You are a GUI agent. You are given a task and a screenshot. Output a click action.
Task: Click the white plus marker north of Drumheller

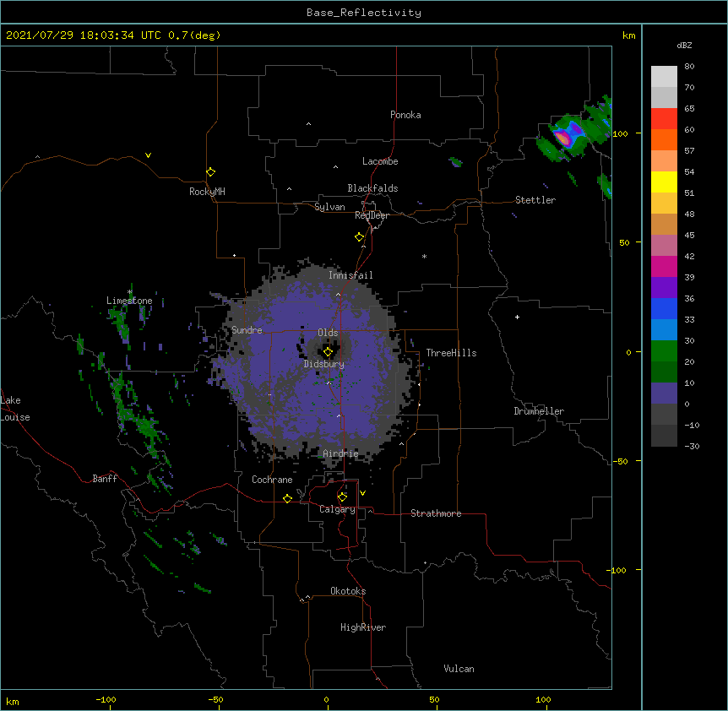tap(517, 317)
